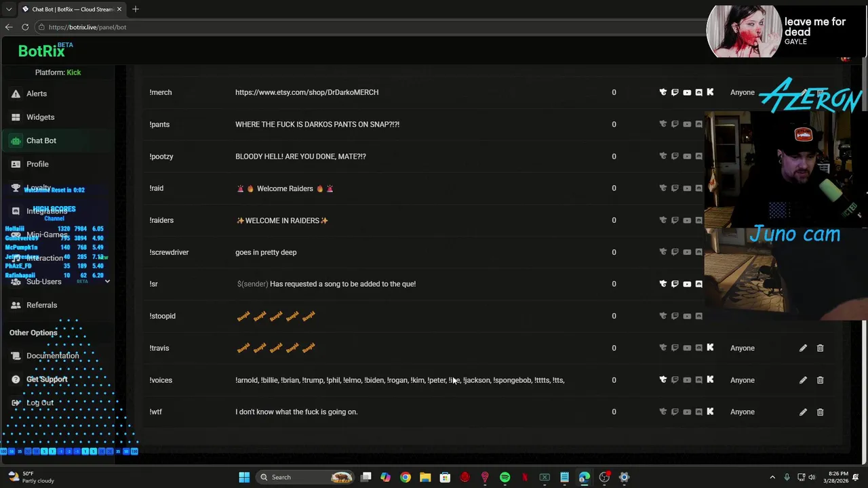Switch to Microsoft Edge on the taskbar

click(585, 477)
